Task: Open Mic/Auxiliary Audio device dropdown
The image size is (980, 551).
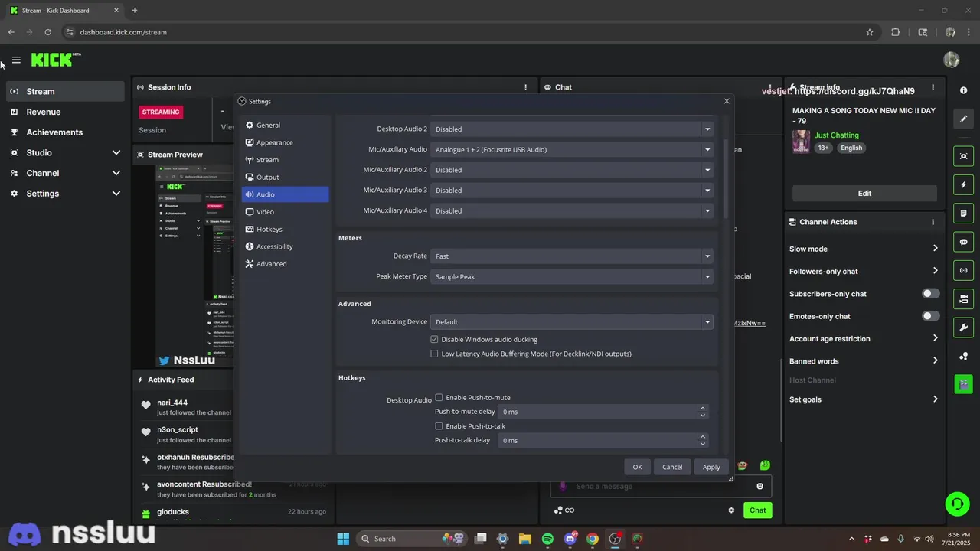Action: click(571, 149)
